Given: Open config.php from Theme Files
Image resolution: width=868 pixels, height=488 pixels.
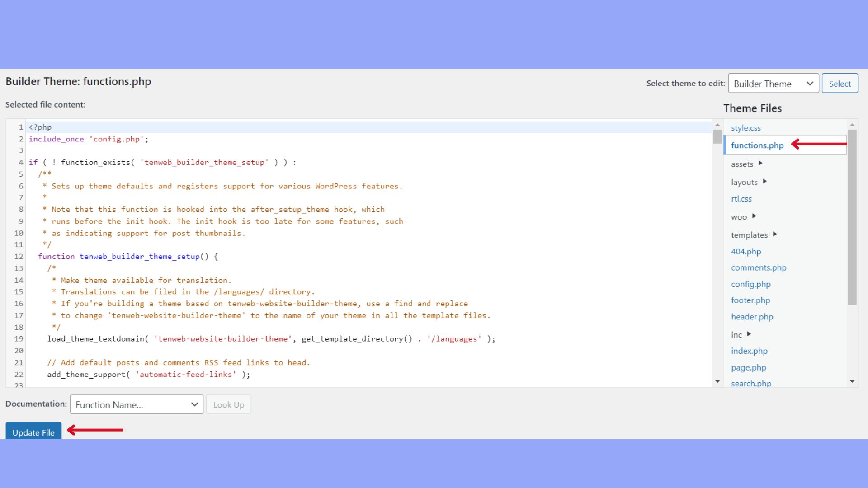Looking at the screenshot, I should (750, 284).
